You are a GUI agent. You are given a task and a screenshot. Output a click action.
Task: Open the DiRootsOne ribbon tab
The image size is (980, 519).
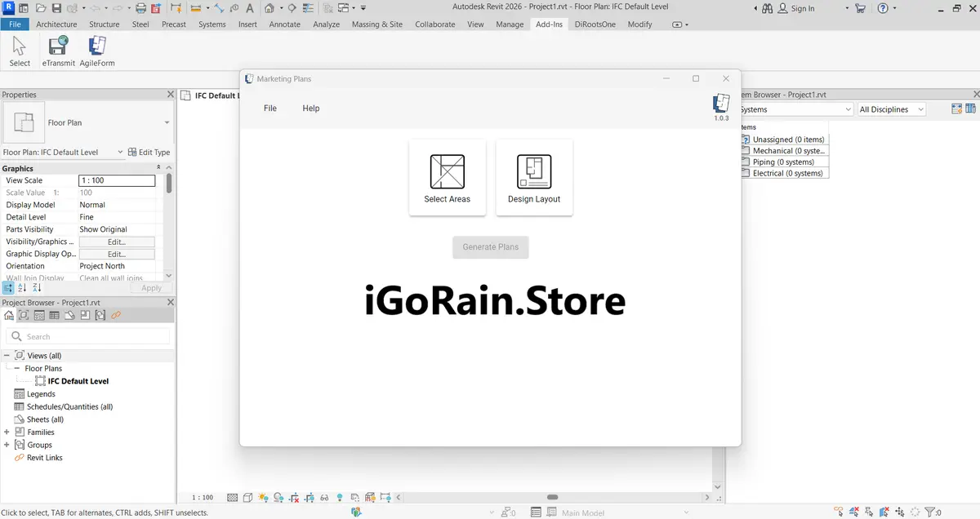tap(595, 24)
